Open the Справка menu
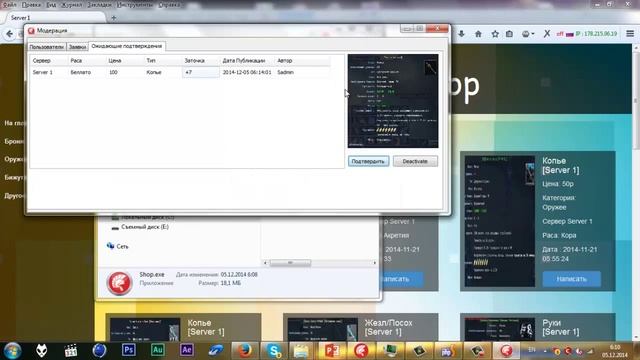 point(169,5)
